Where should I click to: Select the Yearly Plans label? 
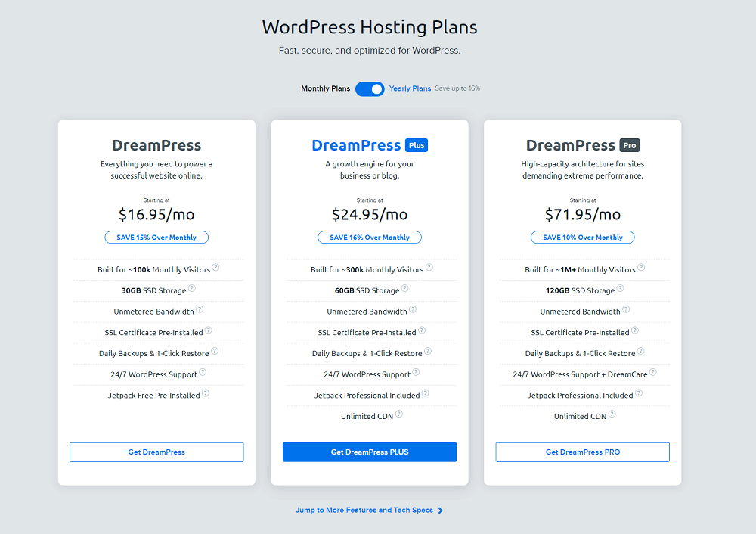pos(410,88)
